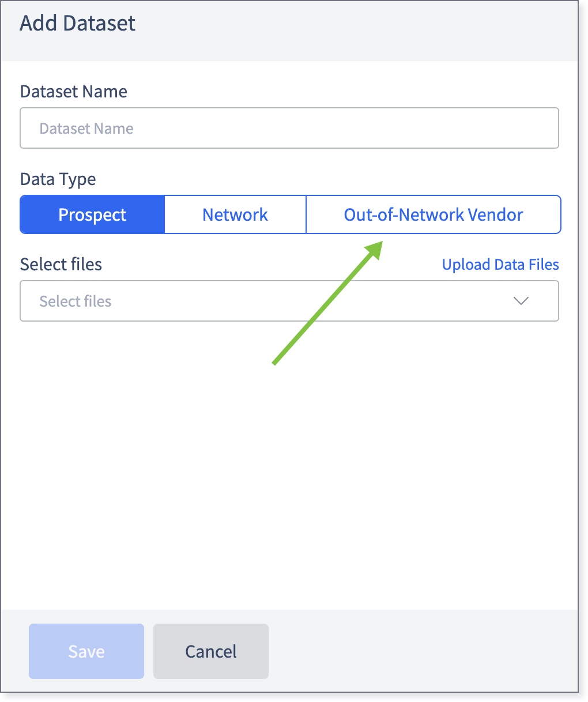
Task: Open the Select files dropdown
Action: click(289, 301)
